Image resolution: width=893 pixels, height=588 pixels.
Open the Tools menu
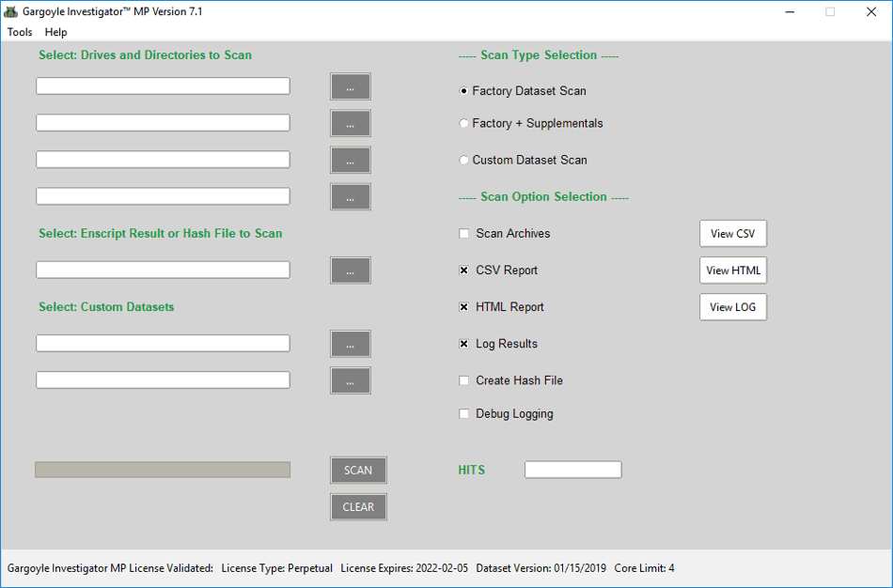pos(20,32)
